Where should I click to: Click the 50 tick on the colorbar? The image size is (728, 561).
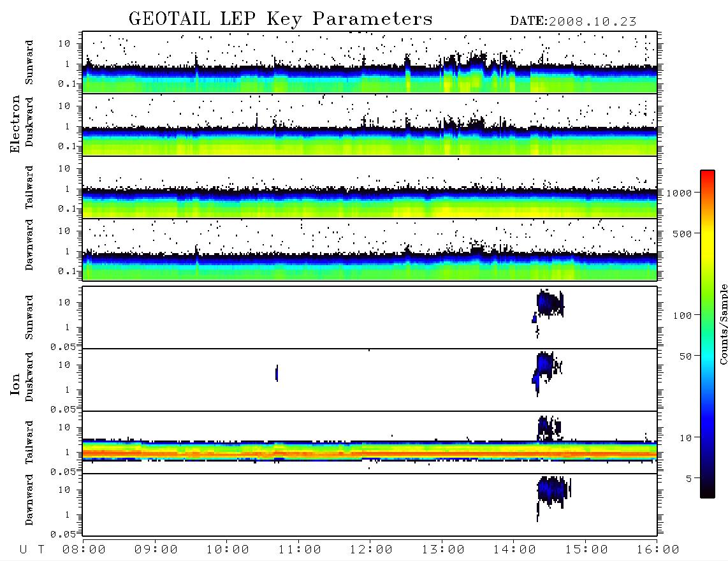(685, 356)
